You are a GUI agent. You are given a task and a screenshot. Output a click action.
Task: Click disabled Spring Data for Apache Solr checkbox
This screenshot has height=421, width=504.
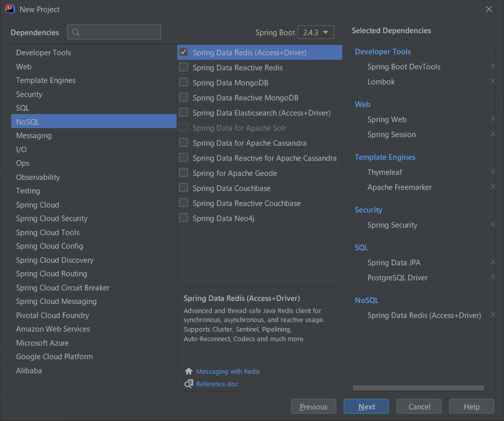(x=184, y=128)
